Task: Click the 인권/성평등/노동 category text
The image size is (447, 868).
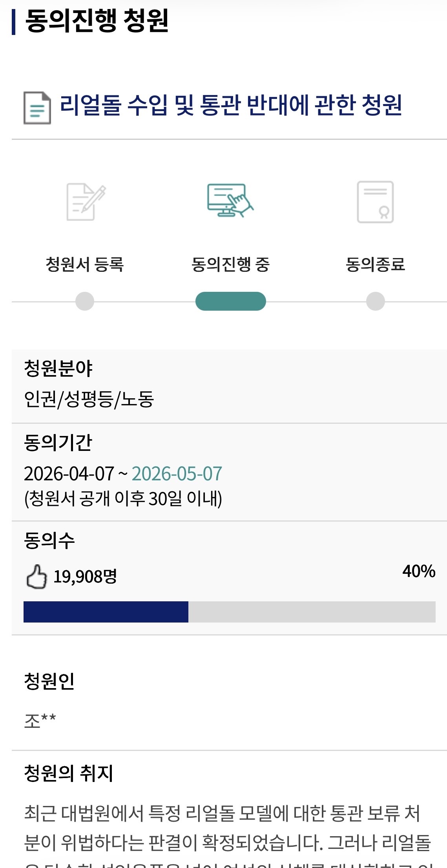Action: pyautogui.click(x=89, y=399)
